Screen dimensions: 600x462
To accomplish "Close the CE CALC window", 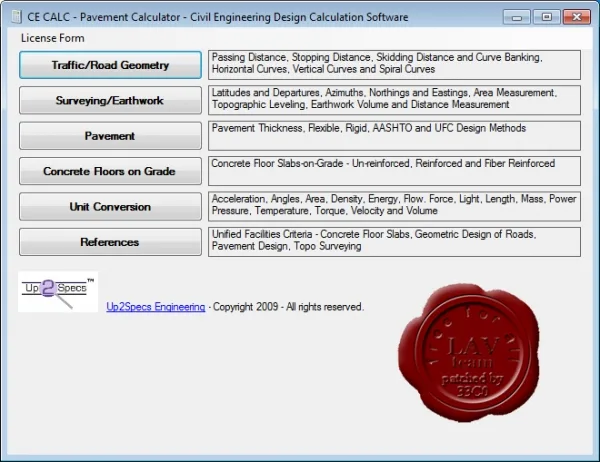I will click(577, 17).
